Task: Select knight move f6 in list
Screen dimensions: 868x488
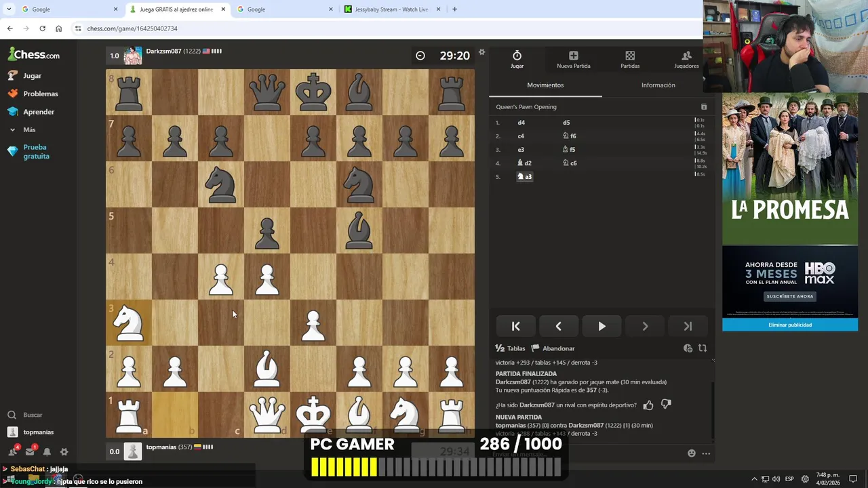Action: (x=570, y=136)
